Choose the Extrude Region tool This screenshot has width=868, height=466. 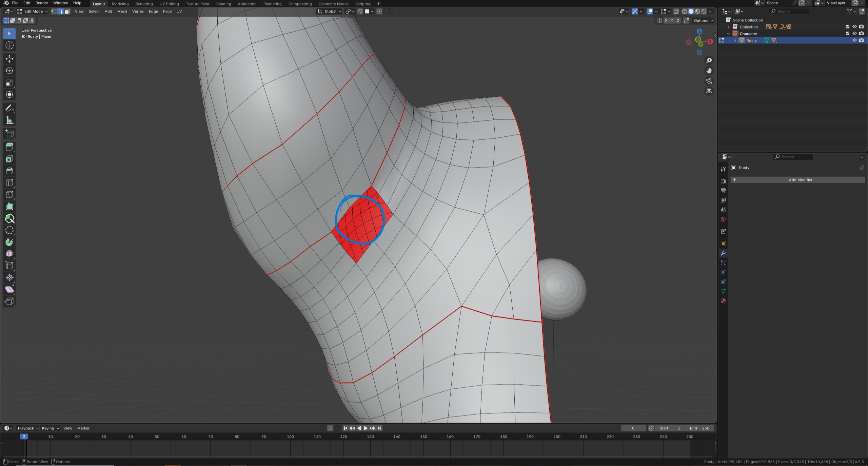coord(9,147)
